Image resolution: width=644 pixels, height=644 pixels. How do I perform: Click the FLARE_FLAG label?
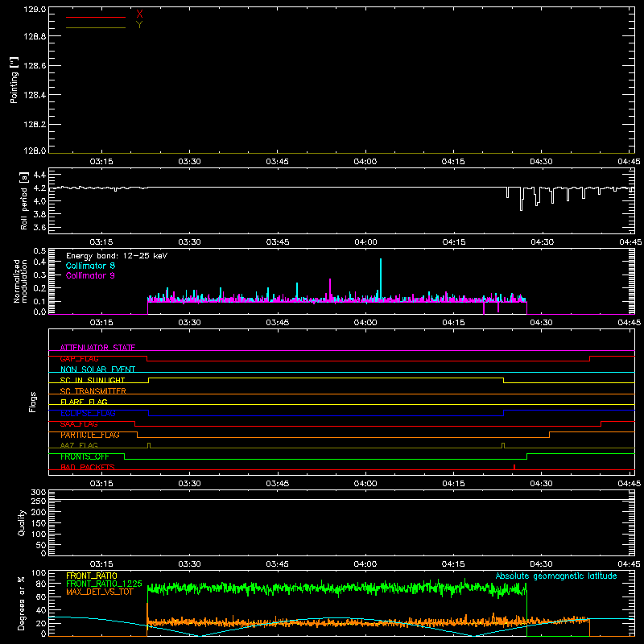(84, 402)
